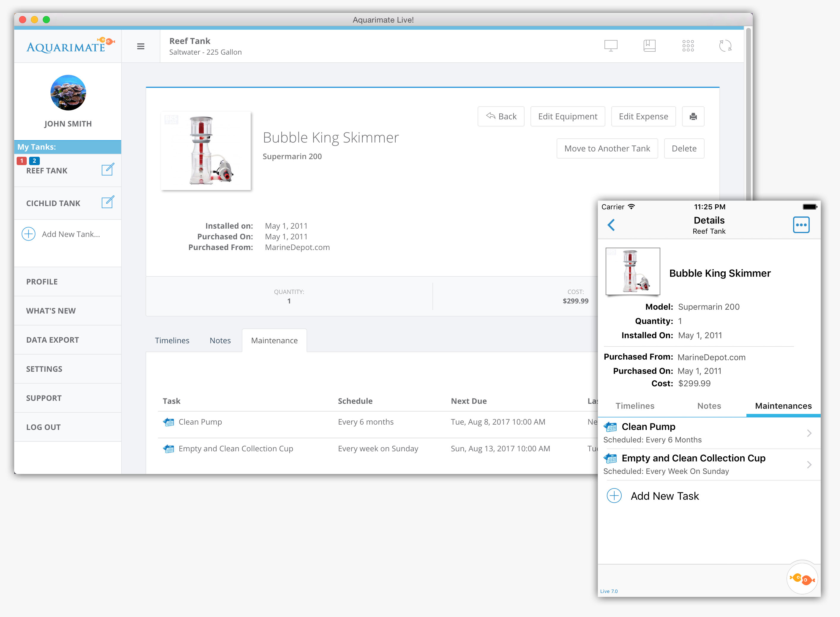840x617 pixels.
Task: Select the Maintenance tab in desktop window
Action: coord(274,341)
